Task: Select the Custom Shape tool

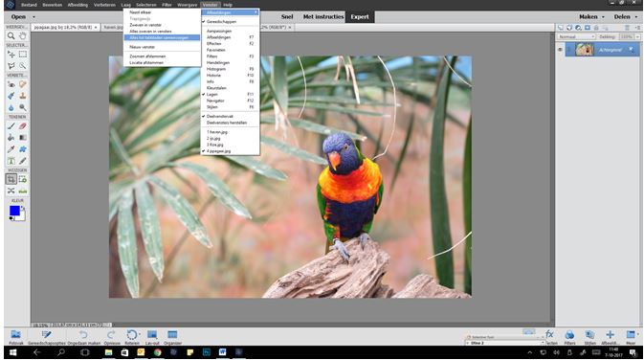Action: [x=23, y=149]
